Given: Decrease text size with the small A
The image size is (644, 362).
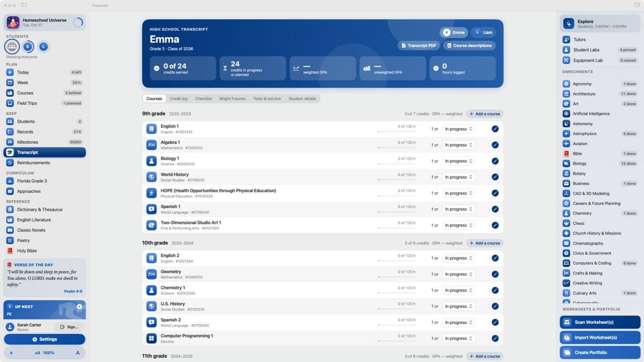Looking at the screenshot, I should click(x=11, y=353).
